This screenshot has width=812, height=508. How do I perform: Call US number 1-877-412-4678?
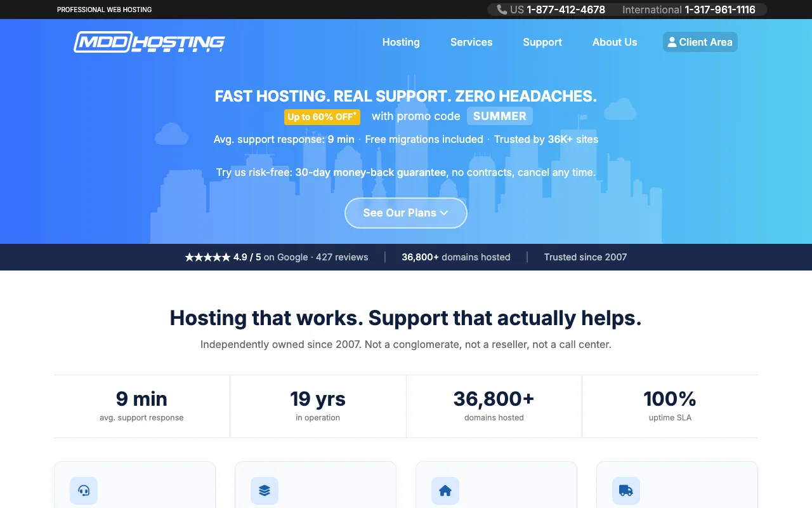pos(566,10)
